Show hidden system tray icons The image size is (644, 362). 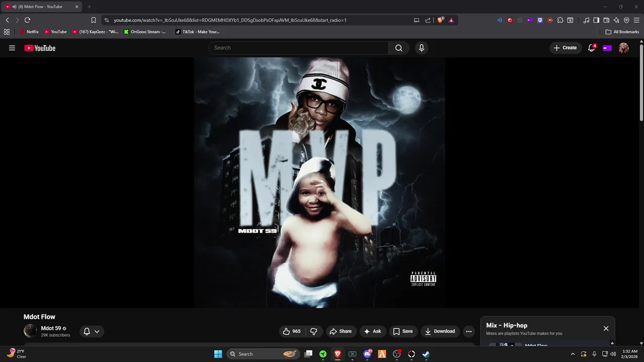[573, 354]
